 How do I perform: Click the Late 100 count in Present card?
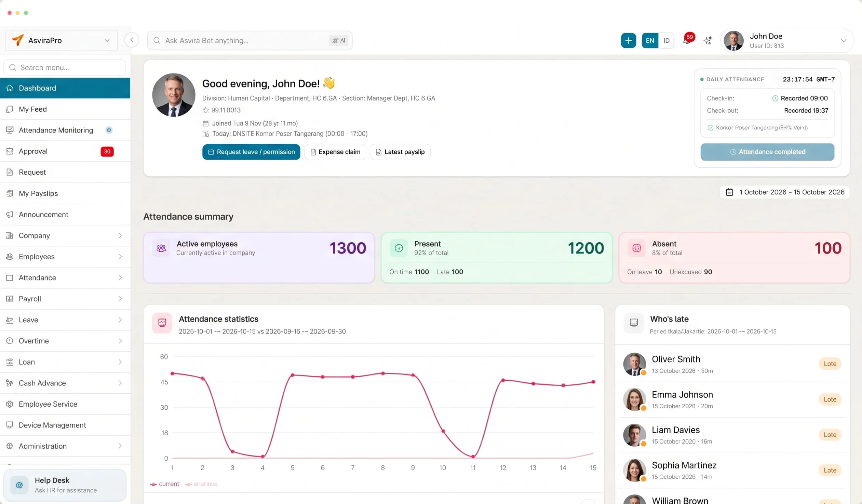click(450, 272)
